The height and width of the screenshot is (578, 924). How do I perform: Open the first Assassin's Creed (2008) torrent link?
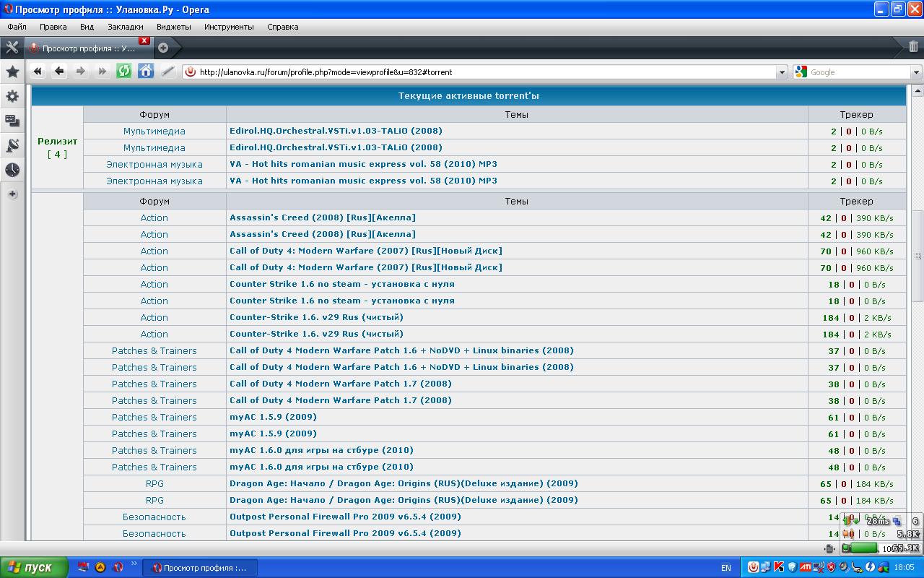pyautogui.click(x=322, y=217)
